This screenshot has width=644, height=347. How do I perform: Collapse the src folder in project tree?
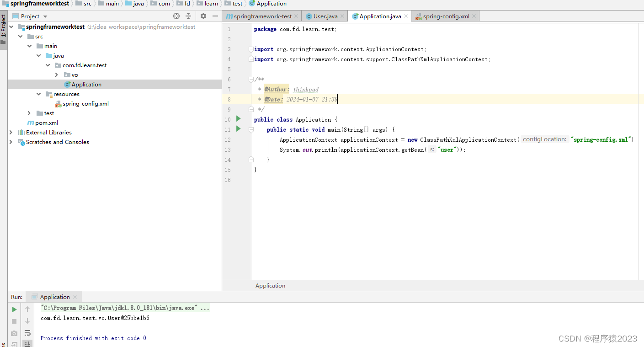click(20, 36)
